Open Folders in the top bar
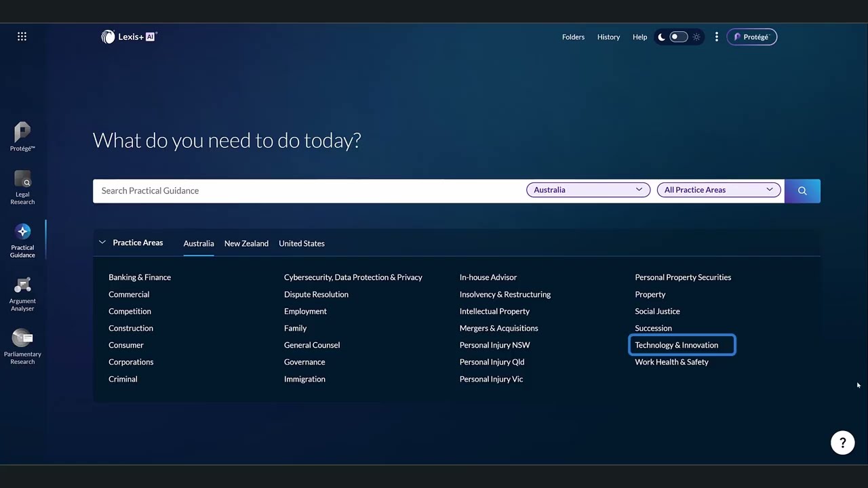868x488 pixels. [x=573, y=37]
